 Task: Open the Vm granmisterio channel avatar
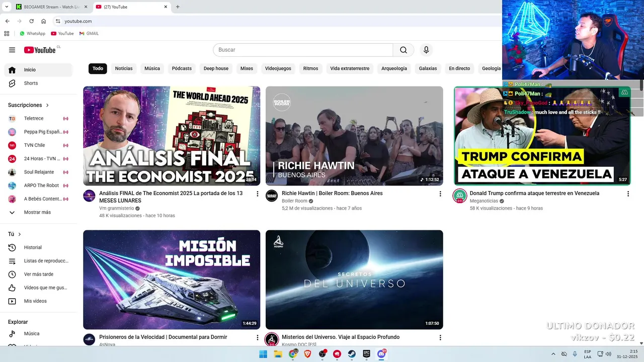point(89,196)
